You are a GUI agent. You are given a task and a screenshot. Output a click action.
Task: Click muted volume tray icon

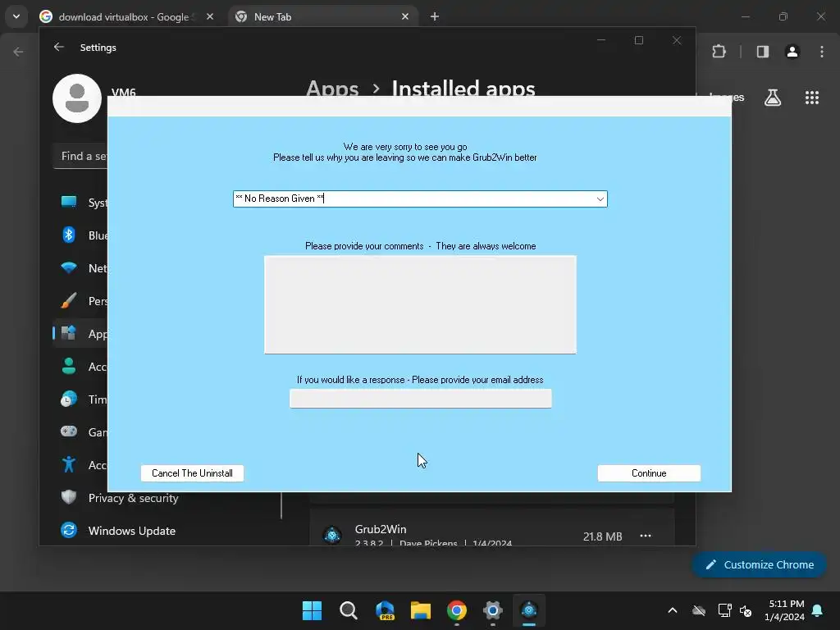[746, 610]
